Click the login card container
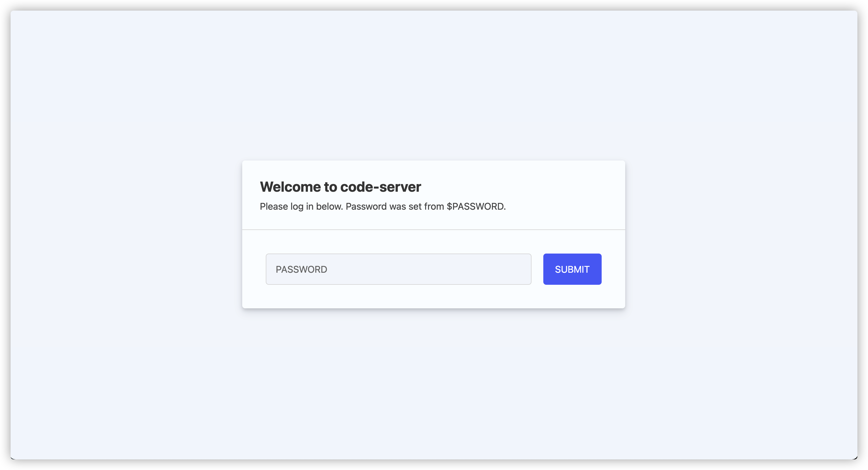The width and height of the screenshot is (868, 470). pos(434,234)
